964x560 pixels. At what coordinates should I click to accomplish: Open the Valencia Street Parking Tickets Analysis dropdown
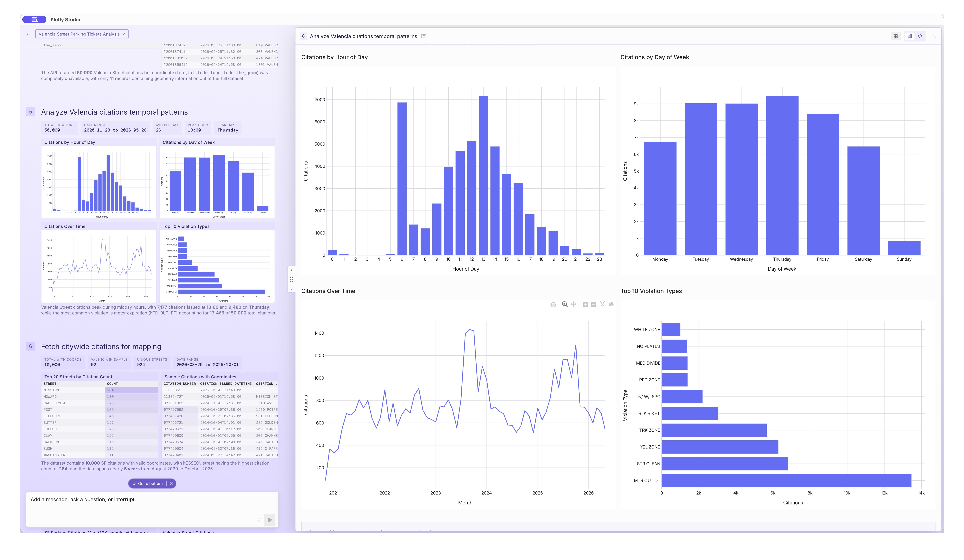point(82,34)
